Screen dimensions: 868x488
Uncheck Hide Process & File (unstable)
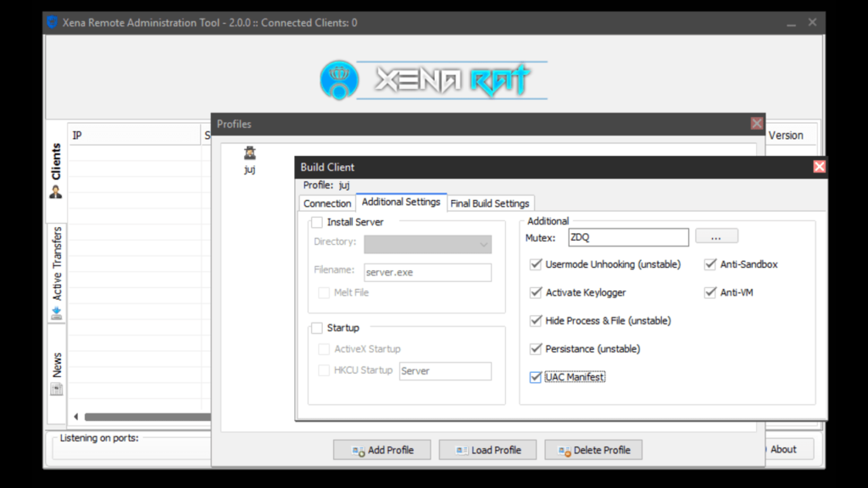click(x=536, y=321)
